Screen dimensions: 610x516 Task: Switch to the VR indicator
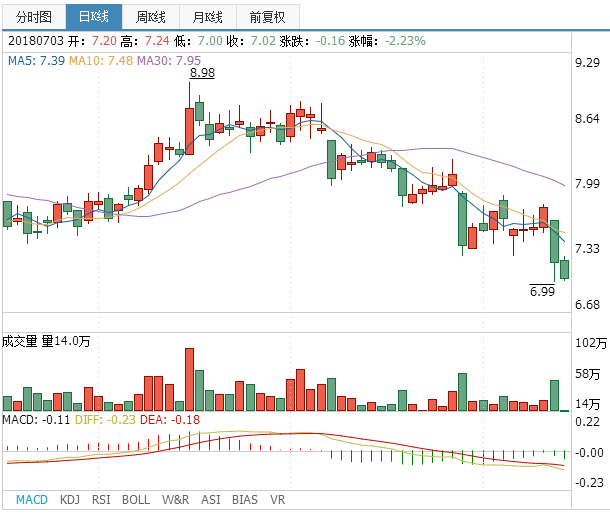tap(277, 499)
